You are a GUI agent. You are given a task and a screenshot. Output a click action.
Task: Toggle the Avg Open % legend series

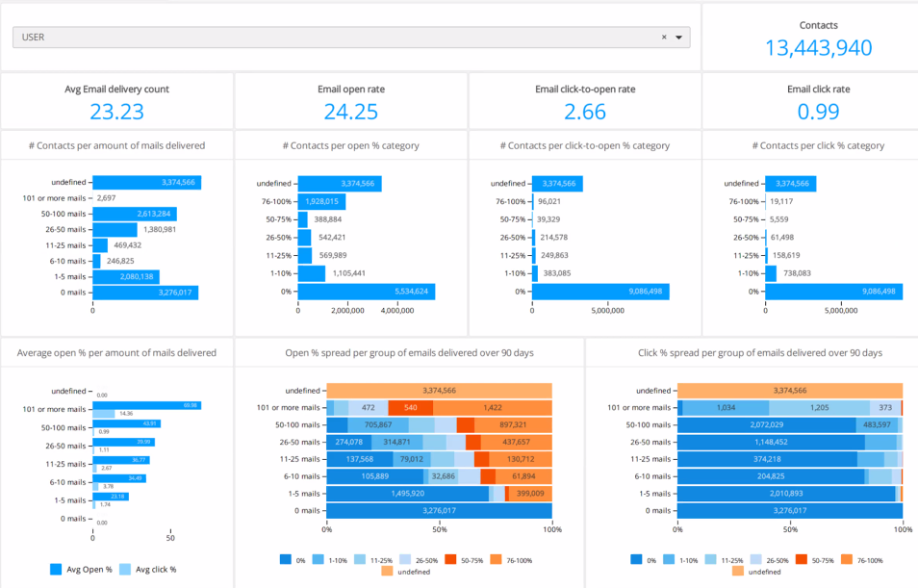pyautogui.click(x=82, y=569)
